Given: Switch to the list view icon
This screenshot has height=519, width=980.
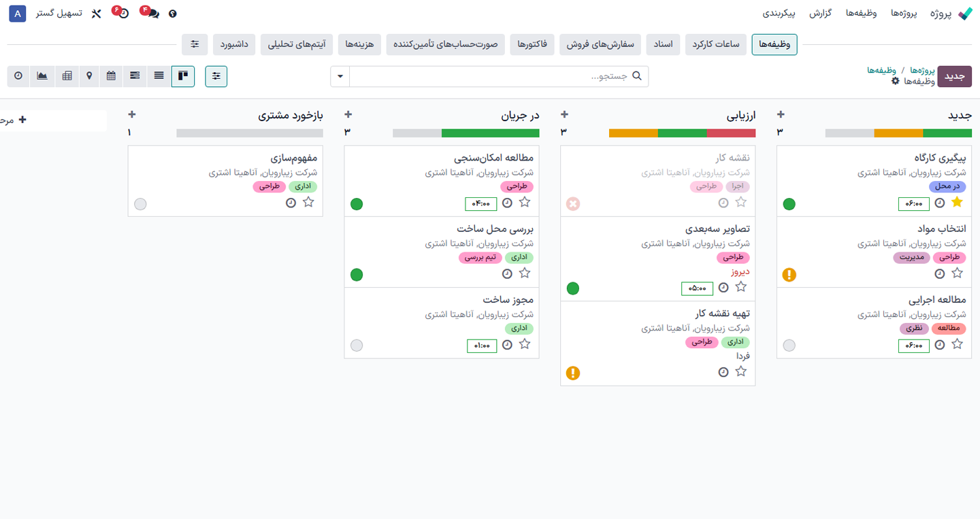Looking at the screenshot, I should 158,76.
